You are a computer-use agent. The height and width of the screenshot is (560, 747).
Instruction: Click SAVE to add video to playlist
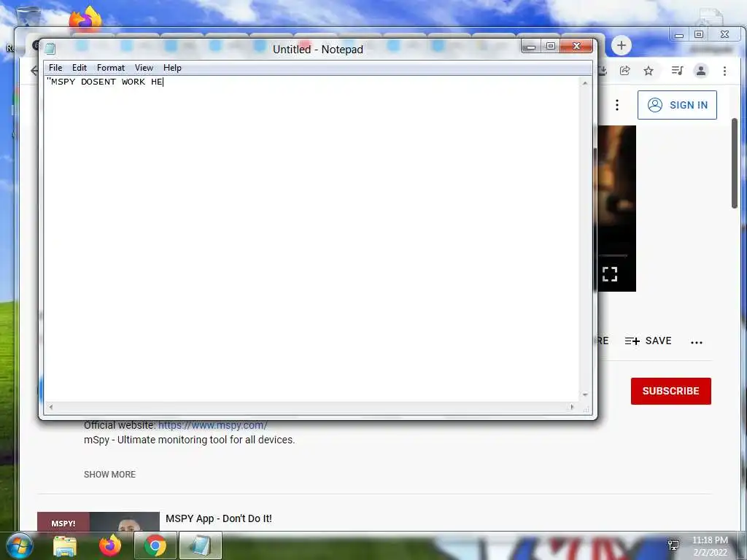tap(648, 341)
